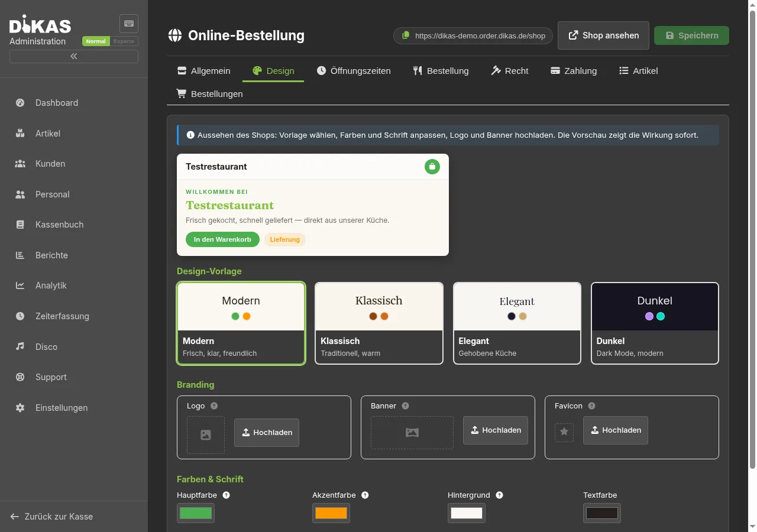
Task: Click Logo help question mark icon
Action: [214, 406]
